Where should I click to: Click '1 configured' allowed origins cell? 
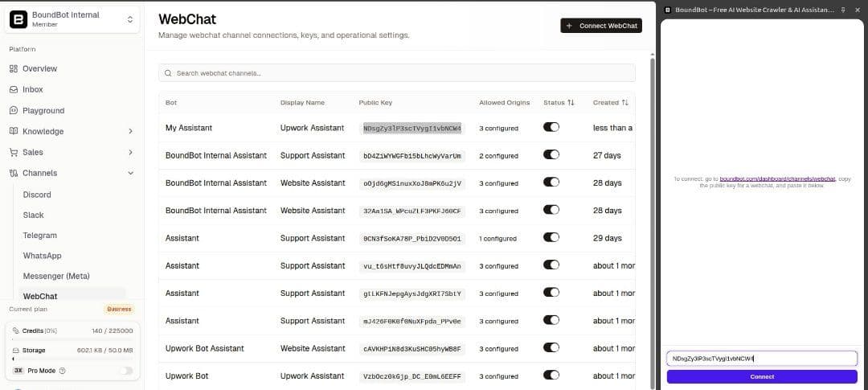click(497, 239)
